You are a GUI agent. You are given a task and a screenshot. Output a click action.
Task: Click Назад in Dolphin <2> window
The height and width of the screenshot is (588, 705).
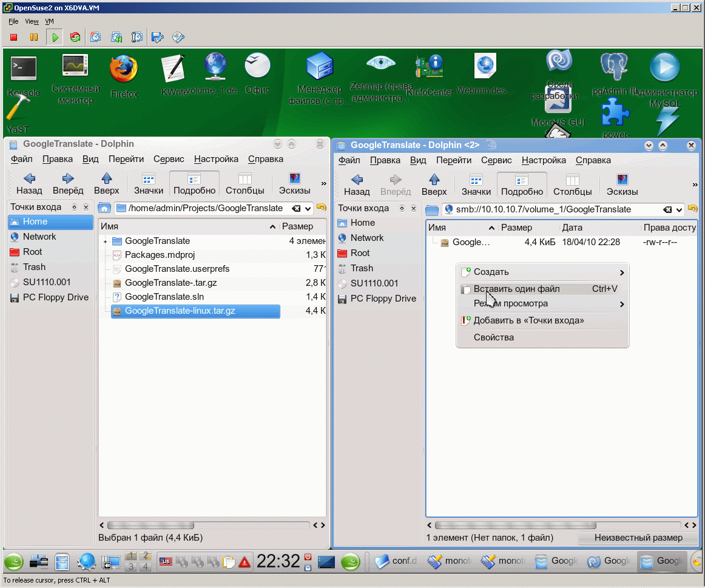tap(357, 185)
